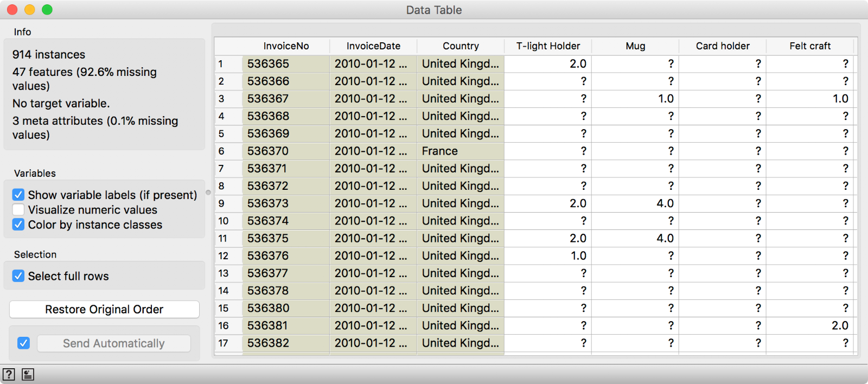Open the help icon in status bar
The image size is (868, 384).
(9, 374)
